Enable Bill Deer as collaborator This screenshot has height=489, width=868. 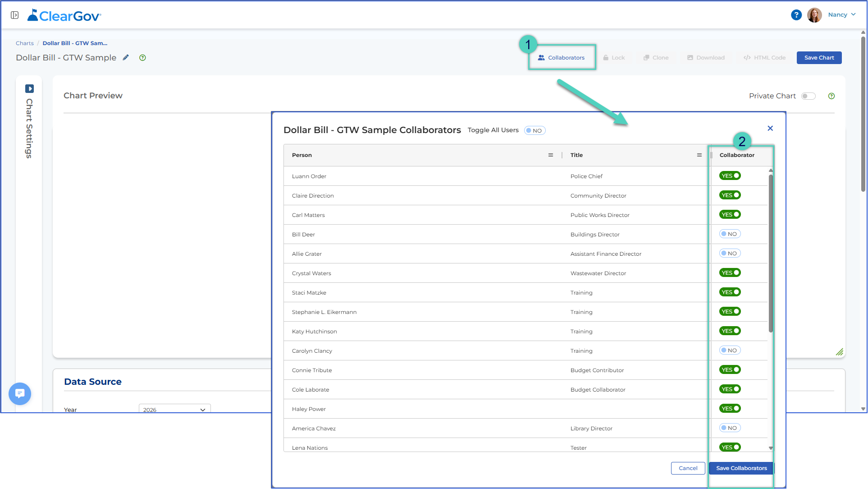tap(730, 234)
